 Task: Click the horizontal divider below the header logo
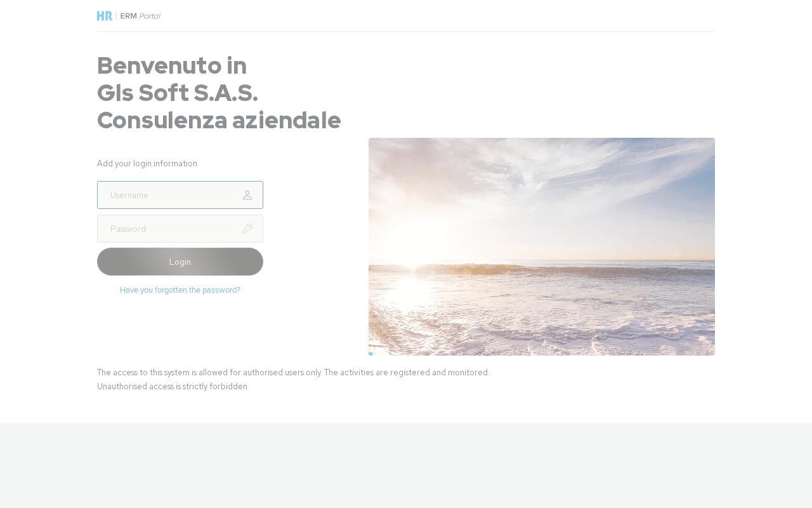pos(406,31)
